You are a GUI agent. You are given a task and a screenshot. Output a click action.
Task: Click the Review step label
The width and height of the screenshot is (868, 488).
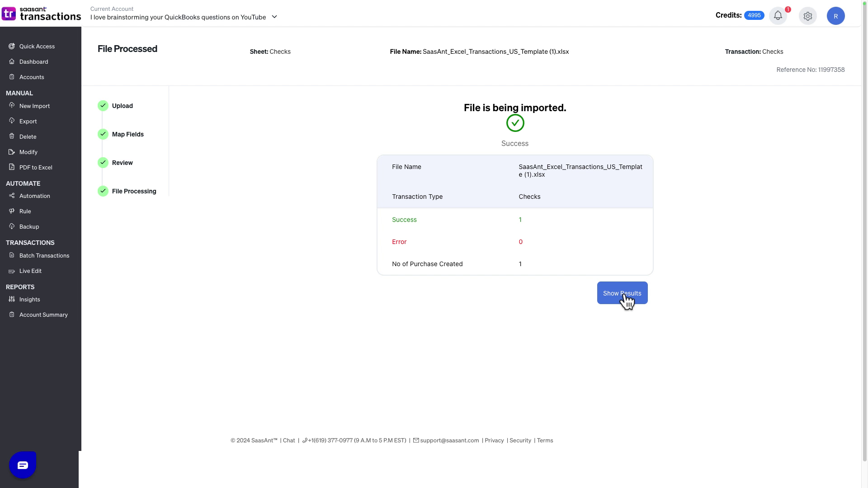click(123, 163)
